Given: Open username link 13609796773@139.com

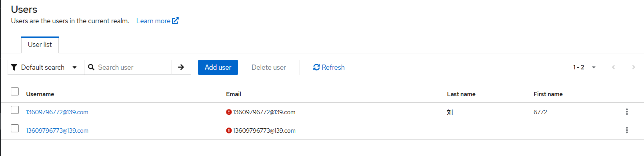Looking at the screenshot, I should click(57, 131).
